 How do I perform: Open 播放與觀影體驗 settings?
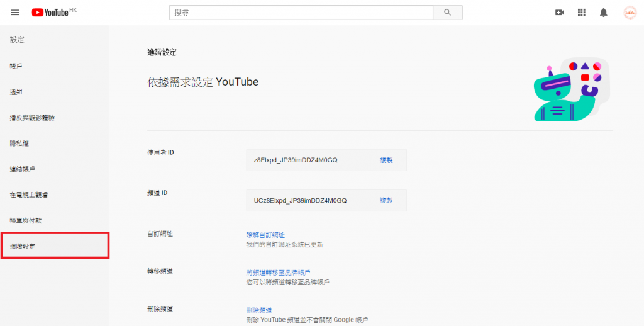(x=32, y=118)
